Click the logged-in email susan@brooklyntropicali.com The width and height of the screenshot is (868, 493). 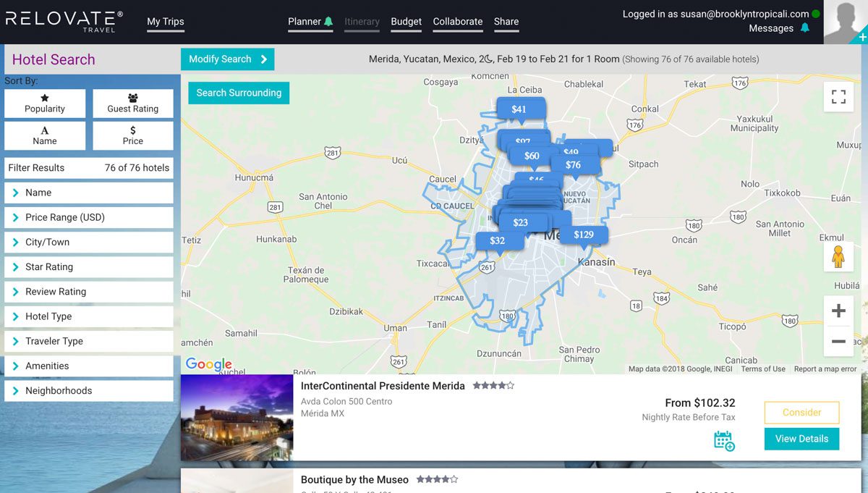pos(744,14)
